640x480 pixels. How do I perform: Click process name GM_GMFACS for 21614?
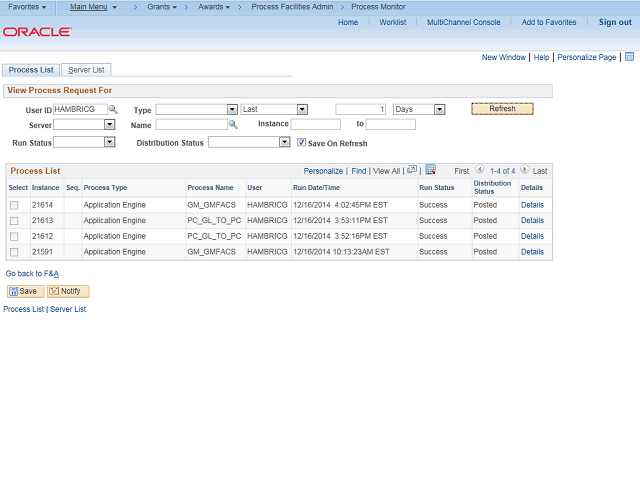coord(211,205)
